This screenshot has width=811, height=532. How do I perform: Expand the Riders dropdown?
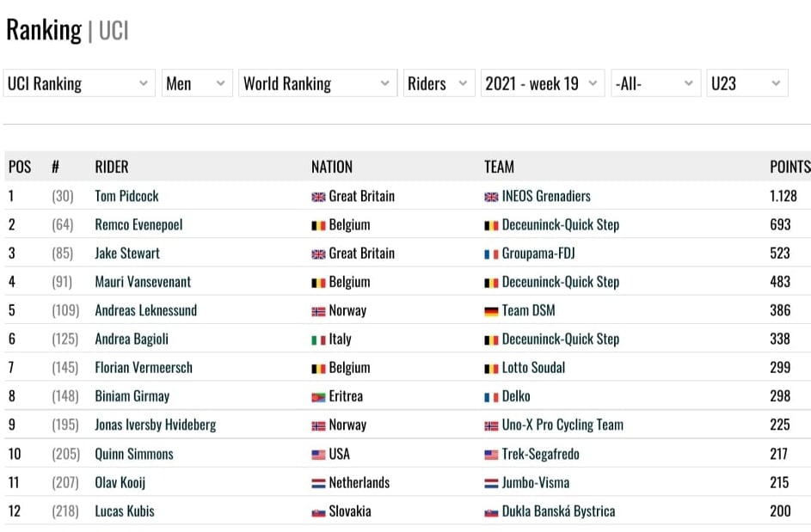pyautogui.click(x=439, y=83)
